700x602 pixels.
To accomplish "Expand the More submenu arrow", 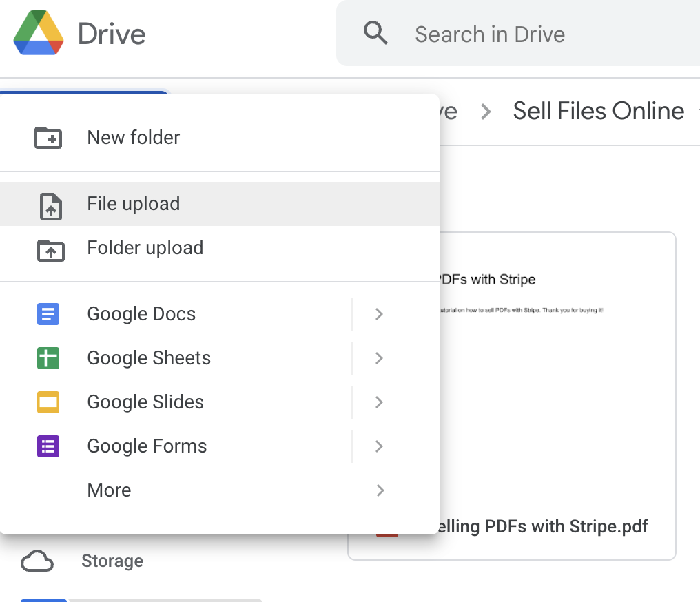I will coord(380,490).
